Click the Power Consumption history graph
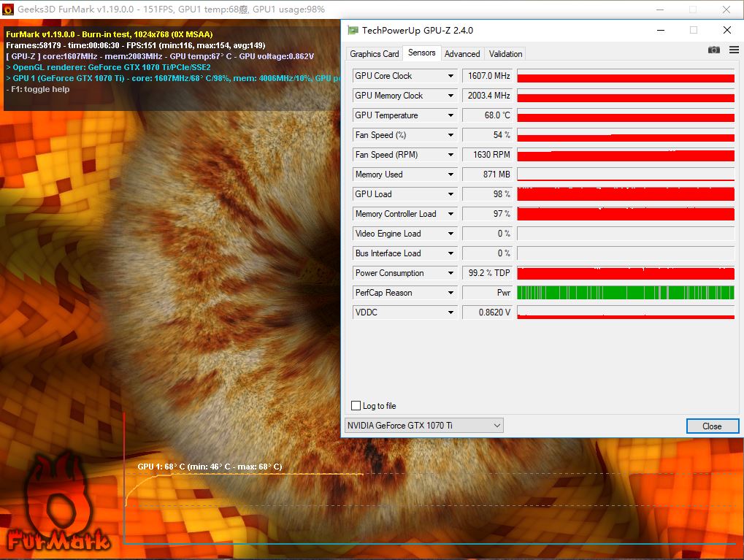The height and width of the screenshot is (560, 744). coord(626,273)
